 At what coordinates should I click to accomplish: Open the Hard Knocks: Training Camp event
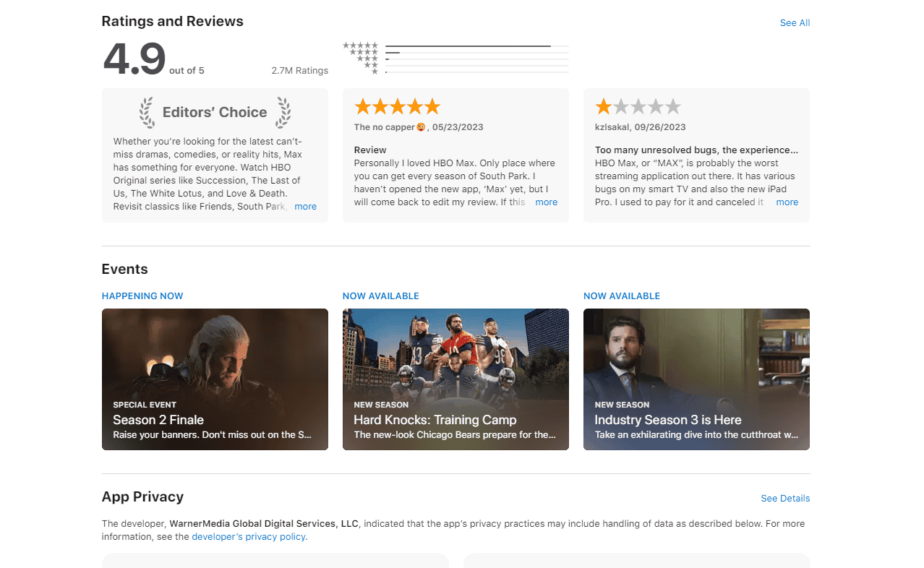(x=455, y=379)
